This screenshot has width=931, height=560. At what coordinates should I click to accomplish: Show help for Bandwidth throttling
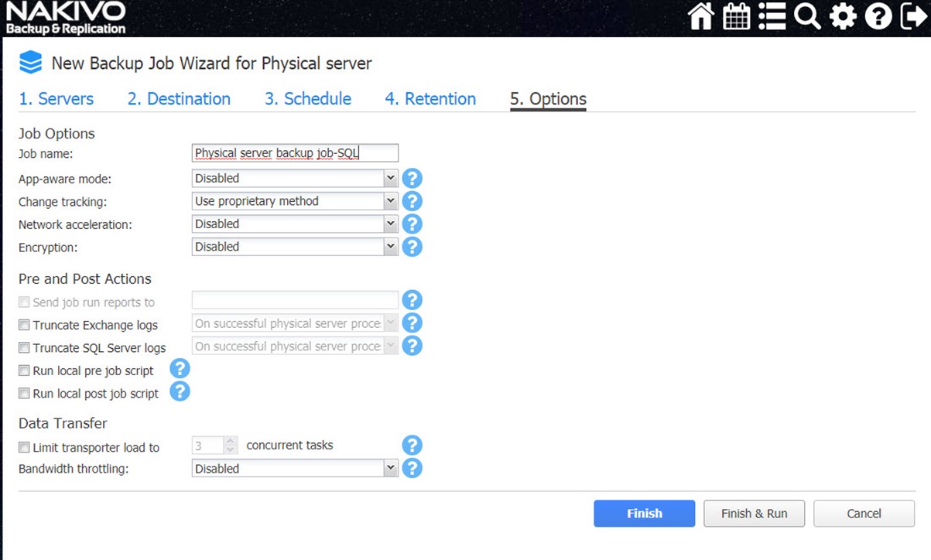(412, 469)
